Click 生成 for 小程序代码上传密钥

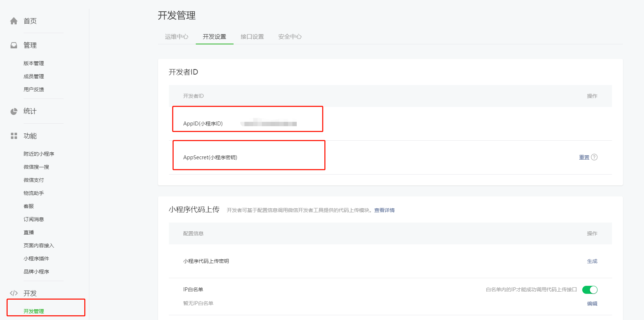[x=592, y=261]
